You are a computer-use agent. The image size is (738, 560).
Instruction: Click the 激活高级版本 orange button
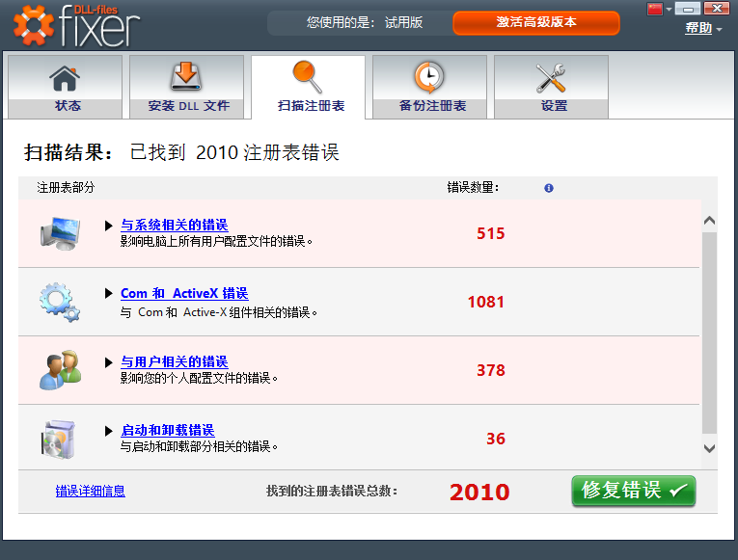[536, 22]
